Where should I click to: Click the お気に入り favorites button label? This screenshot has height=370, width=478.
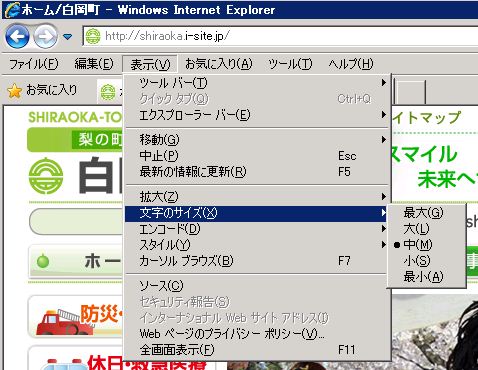(x=51, y=90)
